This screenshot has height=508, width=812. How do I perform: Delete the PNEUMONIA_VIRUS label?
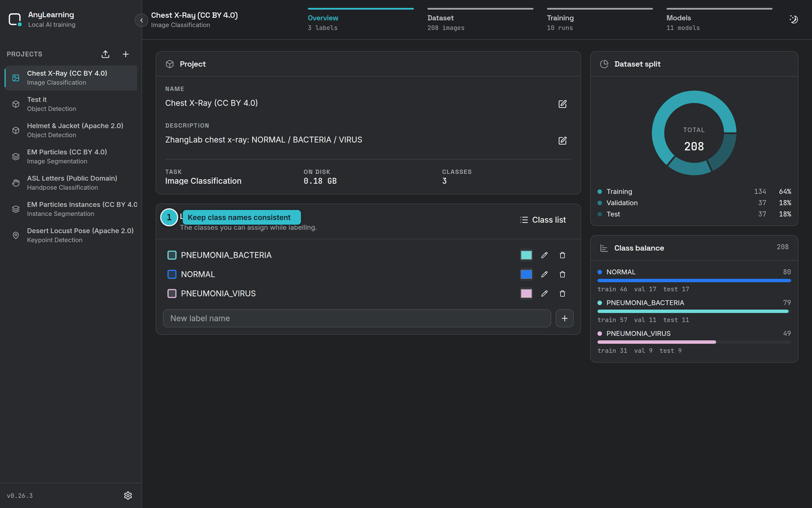tap(562, 294)
